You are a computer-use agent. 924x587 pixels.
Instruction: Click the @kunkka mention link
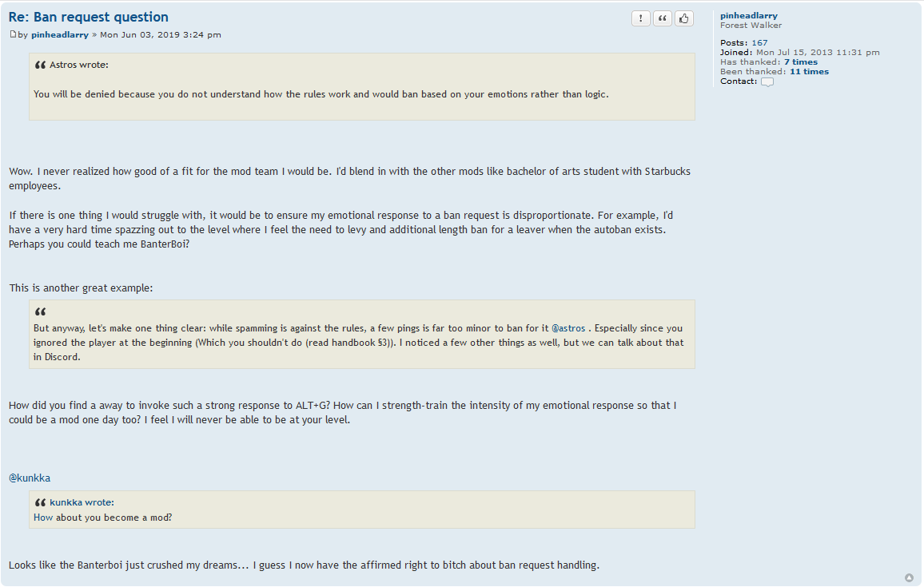(x=30, y=478)
